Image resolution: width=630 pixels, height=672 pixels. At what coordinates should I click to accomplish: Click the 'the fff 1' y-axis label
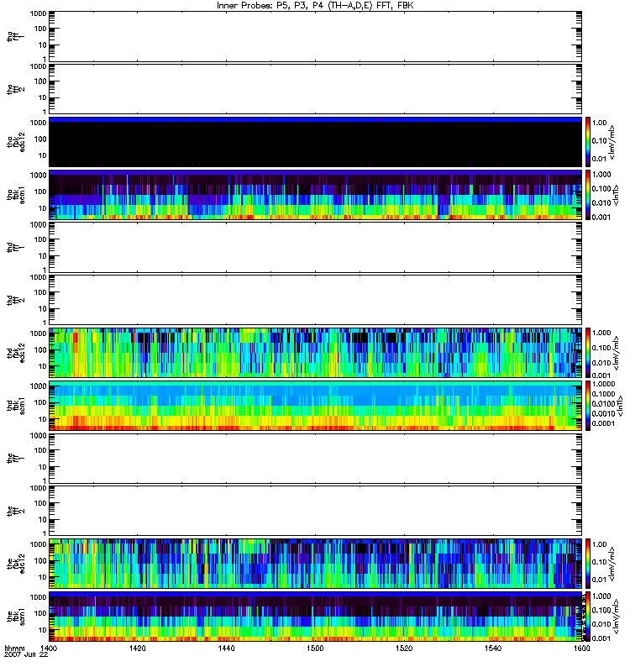coord(16,459)
